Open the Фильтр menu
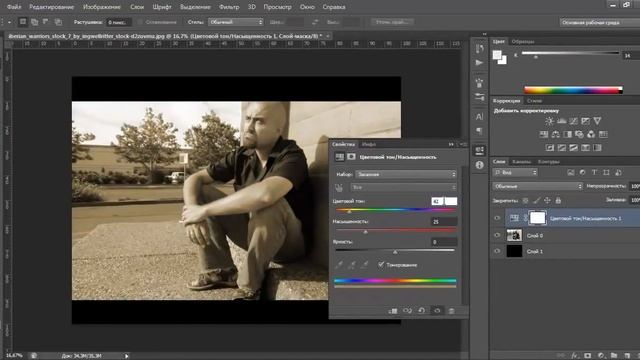The image size is (640, 360). point(229,7)
